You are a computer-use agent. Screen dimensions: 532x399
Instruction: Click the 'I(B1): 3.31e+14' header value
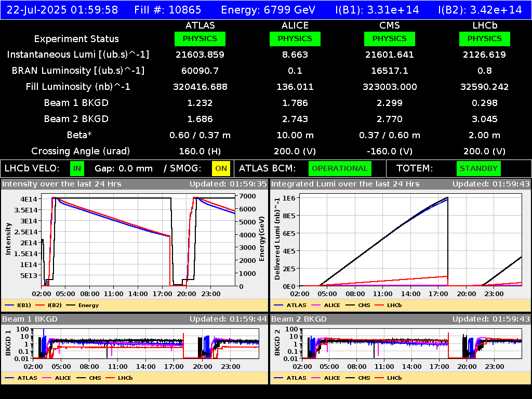377,10
